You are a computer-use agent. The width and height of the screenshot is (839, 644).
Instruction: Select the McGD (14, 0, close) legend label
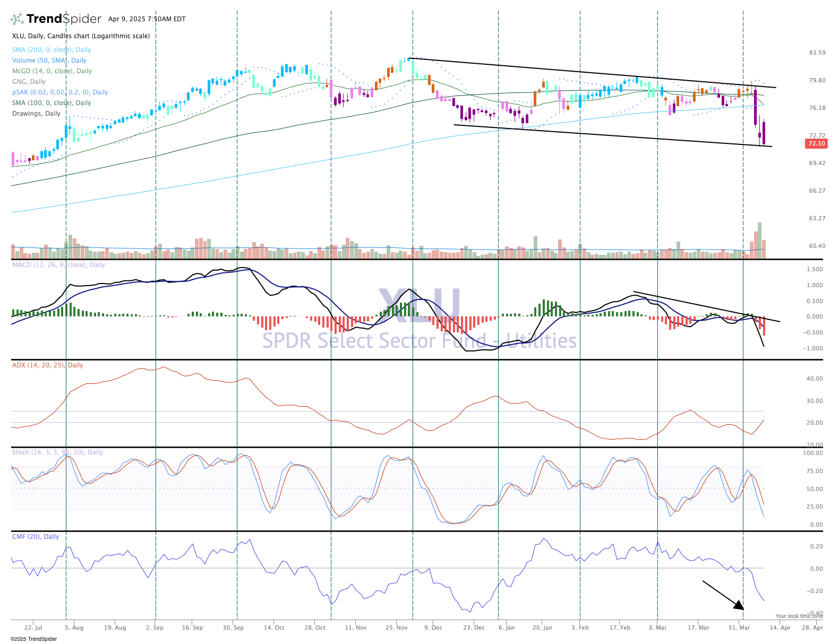tap(52, 71)
